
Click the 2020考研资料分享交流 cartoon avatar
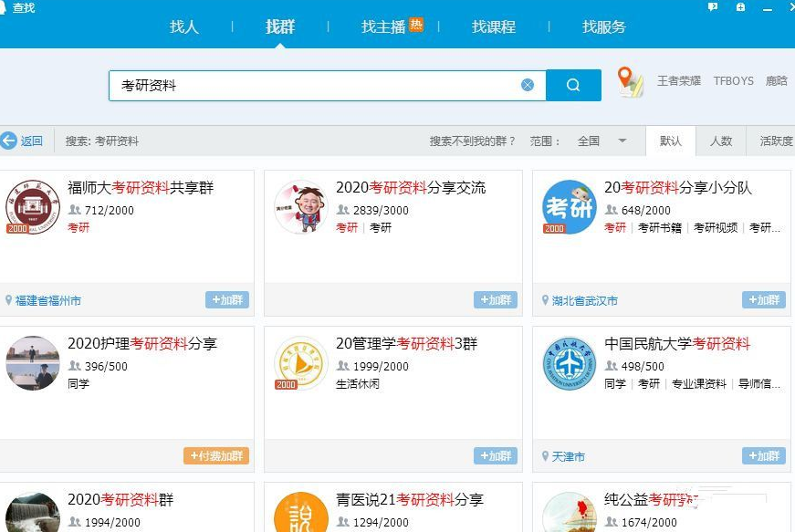click(300, 206)
